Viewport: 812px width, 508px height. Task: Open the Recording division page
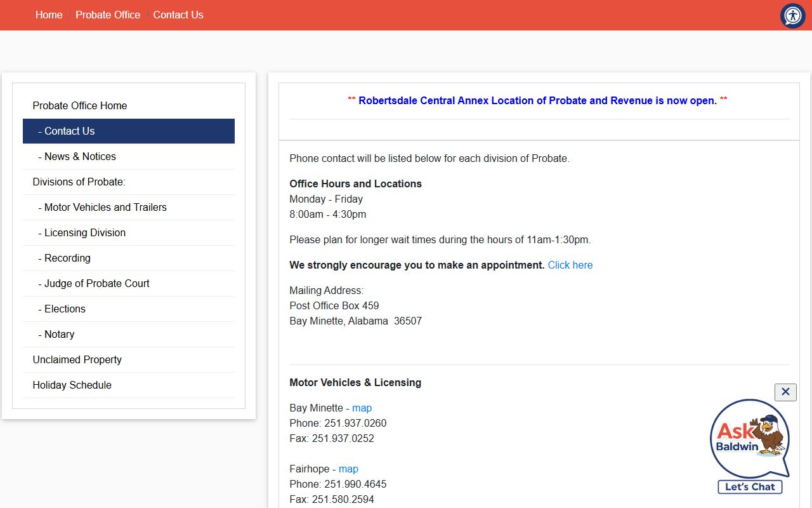point(129,258)
